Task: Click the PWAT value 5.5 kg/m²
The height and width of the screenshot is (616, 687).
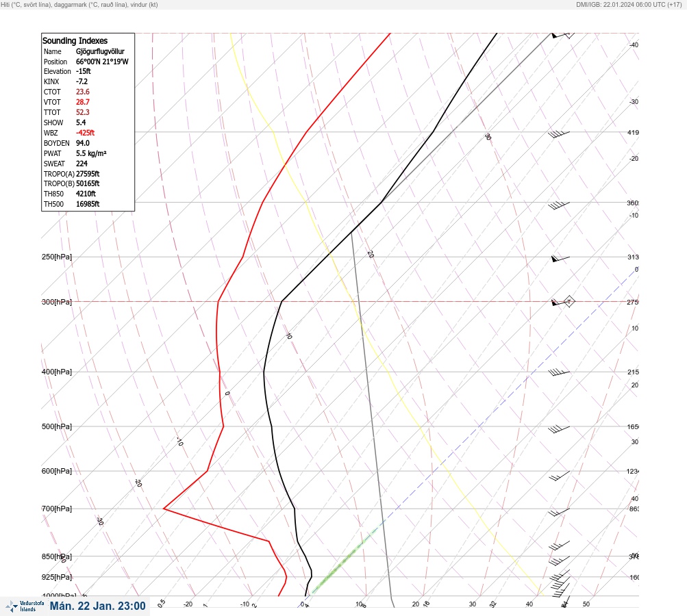Action: [91, 153]
